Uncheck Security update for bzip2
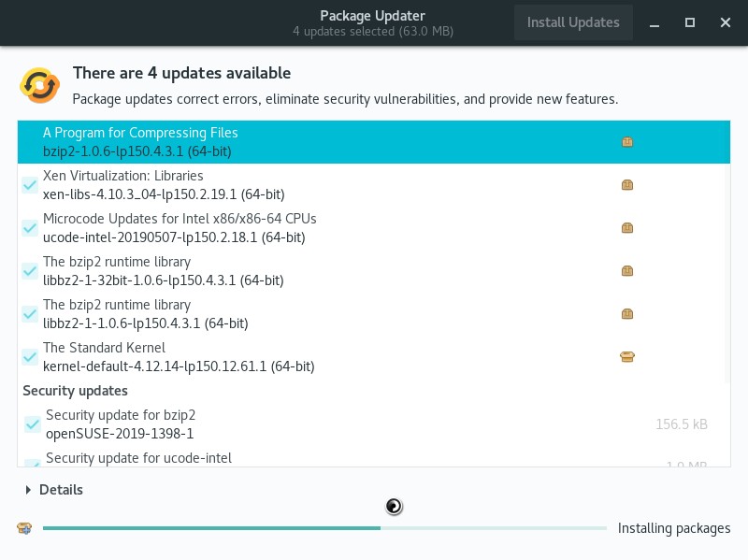The image size is (748, 560). coord(33,424)
